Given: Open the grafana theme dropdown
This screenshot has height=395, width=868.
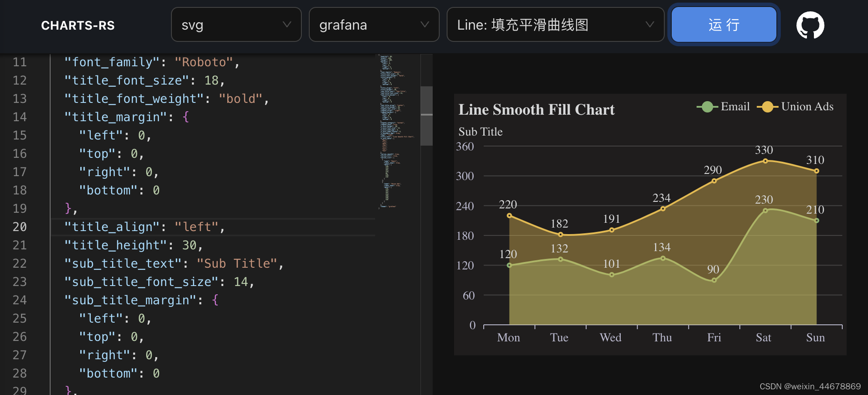Looking at the screenshot, I should 374,25.
